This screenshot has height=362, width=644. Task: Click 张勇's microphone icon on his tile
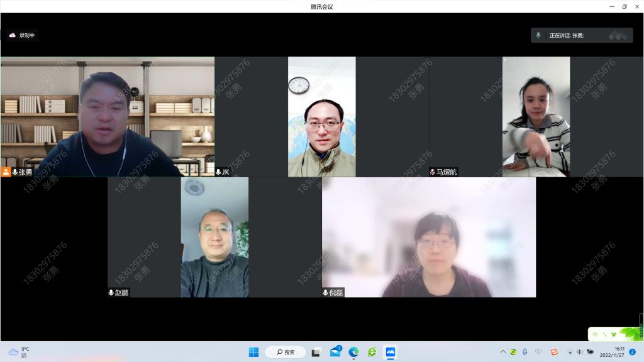[x=15, y=172]
